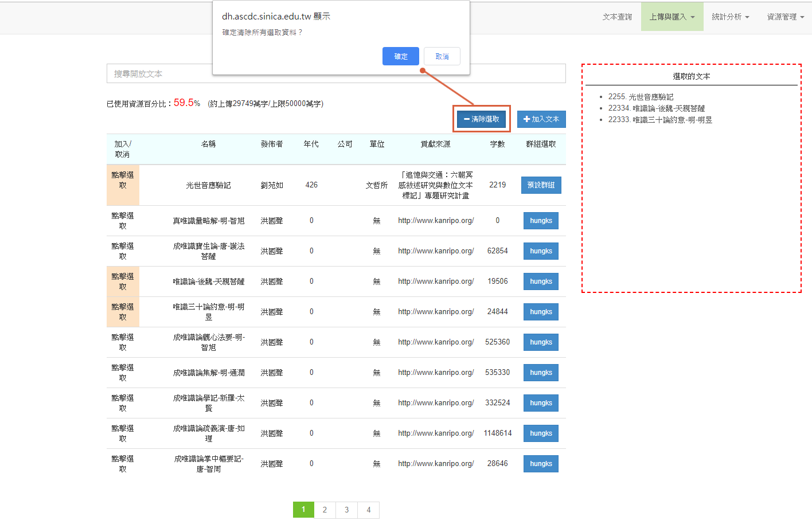Click the 預設群組 group button
The height and width of the screenshot is (532, 812).
541,185
